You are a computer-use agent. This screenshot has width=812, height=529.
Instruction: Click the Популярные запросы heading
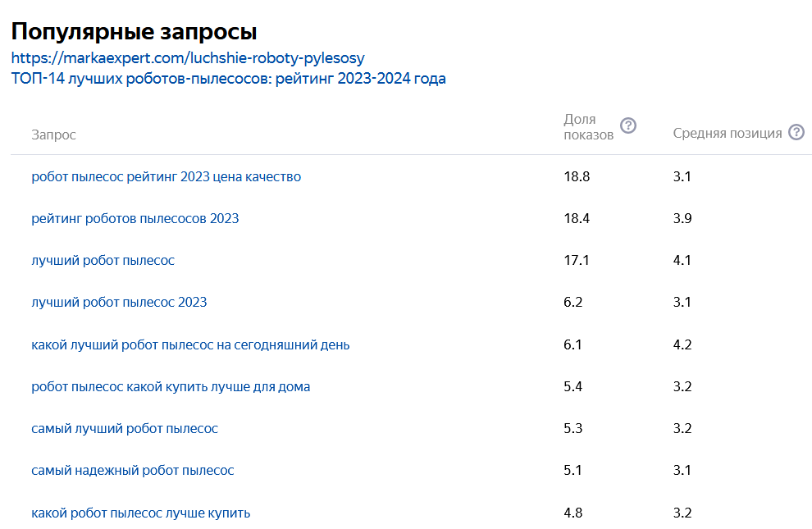click(134, 31)
